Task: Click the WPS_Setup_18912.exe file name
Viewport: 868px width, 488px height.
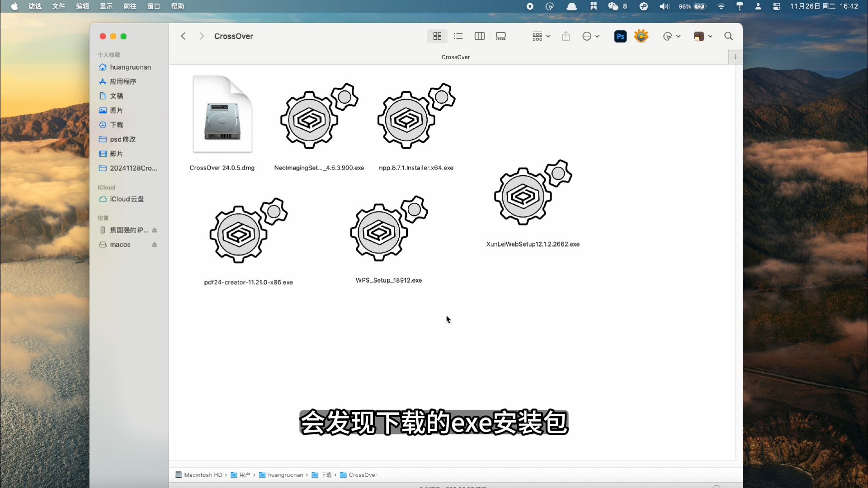Action: point(389,280)
